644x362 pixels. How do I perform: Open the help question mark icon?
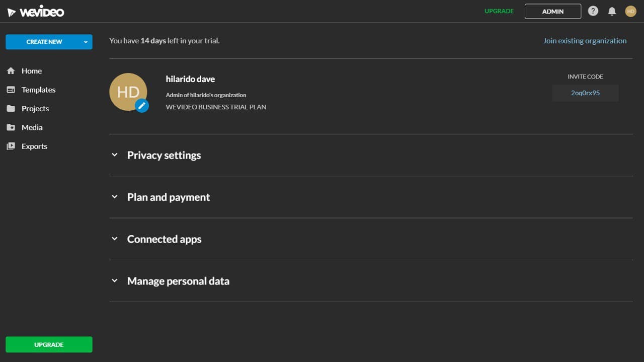point(593,11)
